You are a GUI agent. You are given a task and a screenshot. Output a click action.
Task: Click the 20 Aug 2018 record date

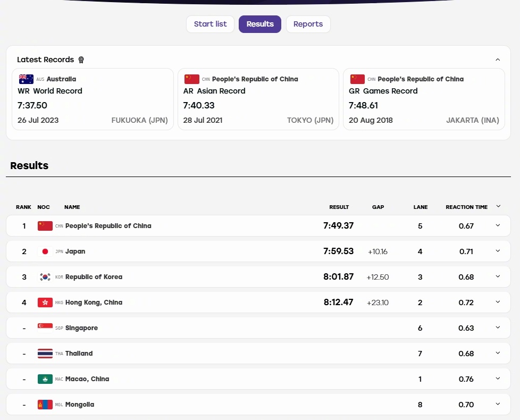(371, 120)
